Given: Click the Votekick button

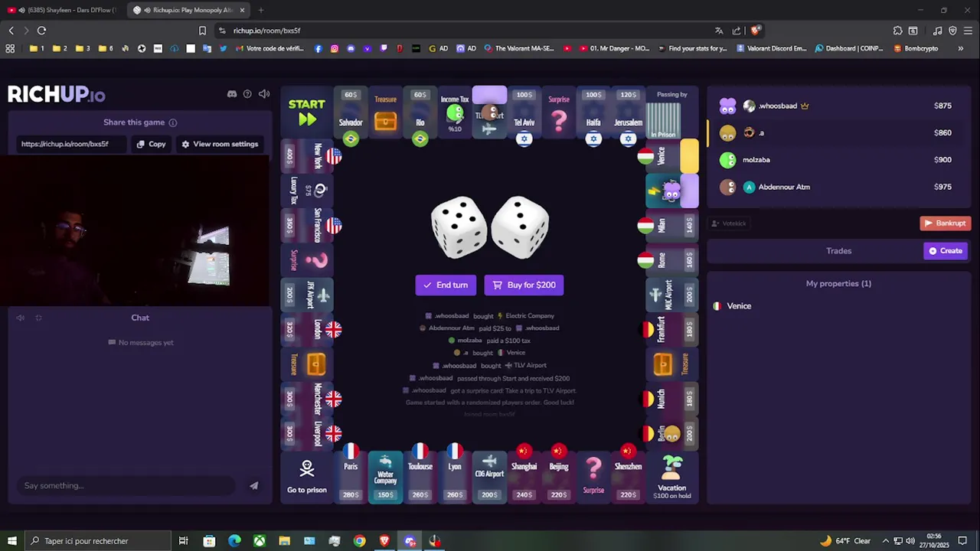Looking at the screenshot, I should (x=729, y=223).
